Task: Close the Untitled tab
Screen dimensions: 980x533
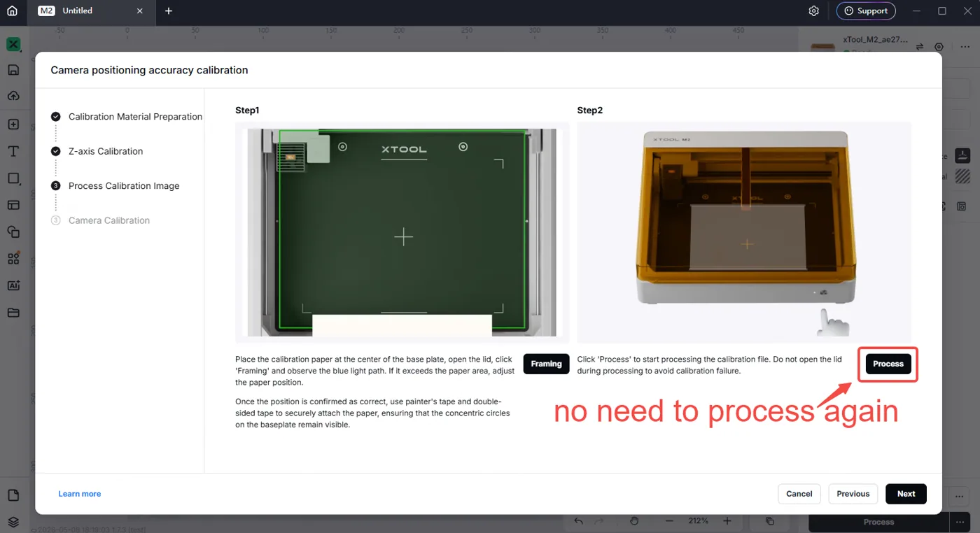Action: 139,11
